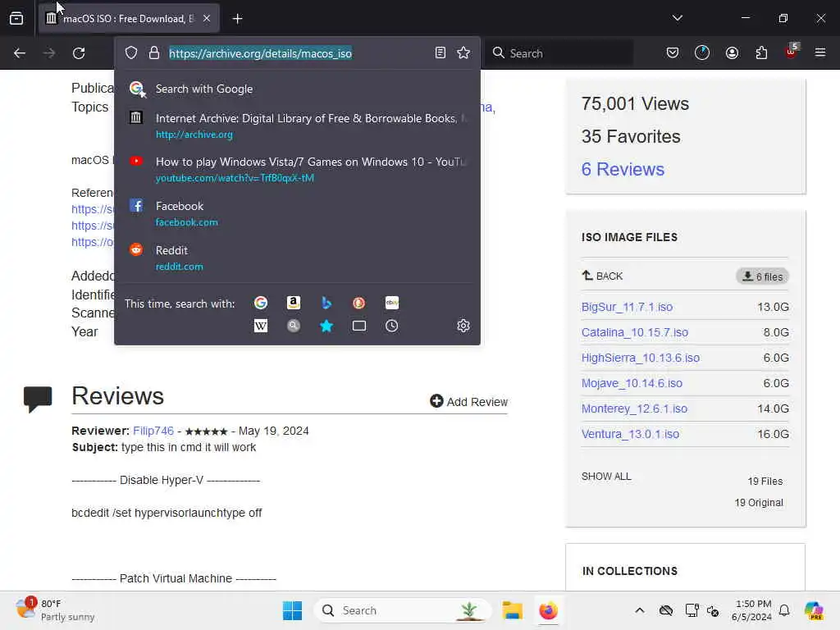Show site security padlock details
This screenshot has height=630, width=840.
154,53
